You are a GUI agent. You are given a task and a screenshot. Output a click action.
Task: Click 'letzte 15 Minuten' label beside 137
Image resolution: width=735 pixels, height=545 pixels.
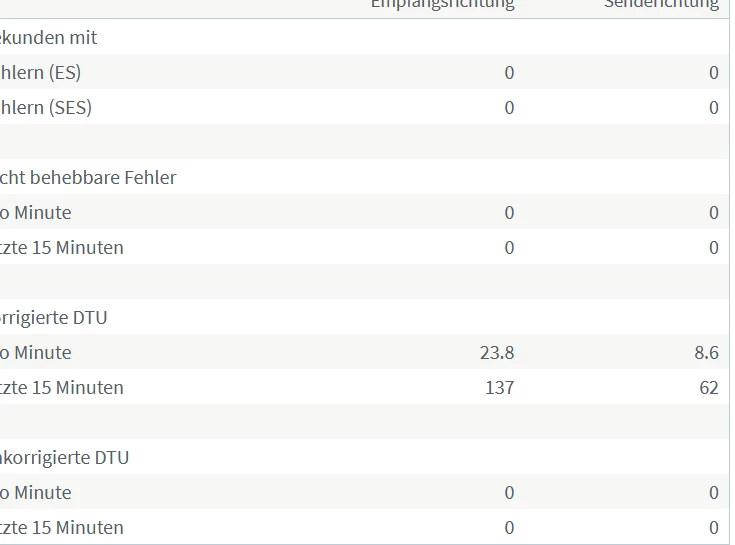pos(62,387)
